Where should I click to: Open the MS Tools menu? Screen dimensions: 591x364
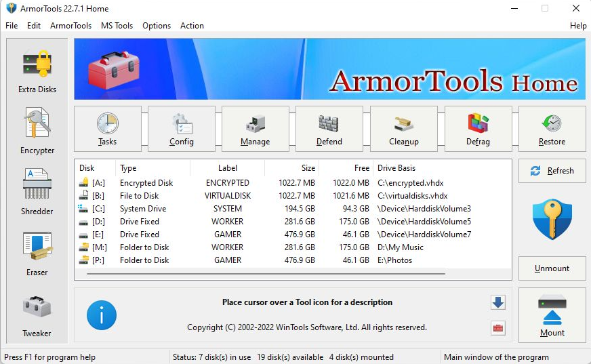point(117,26)
